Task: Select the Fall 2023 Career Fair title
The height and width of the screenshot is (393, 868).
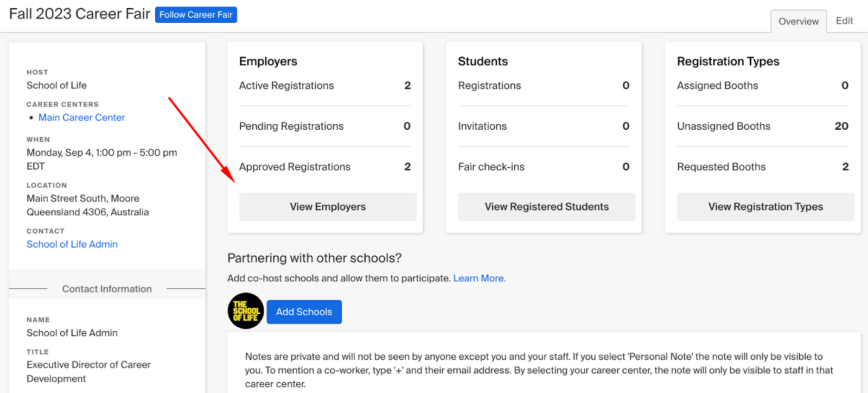Action: pyautogui.click(x=80, y=14)
